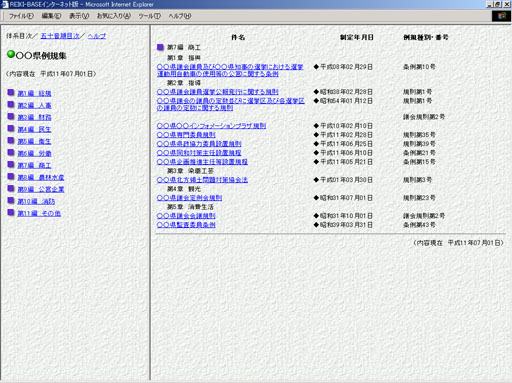
Task: Click the purple square icon beside 第3編 財務
Action: click(x=11, y=116)
